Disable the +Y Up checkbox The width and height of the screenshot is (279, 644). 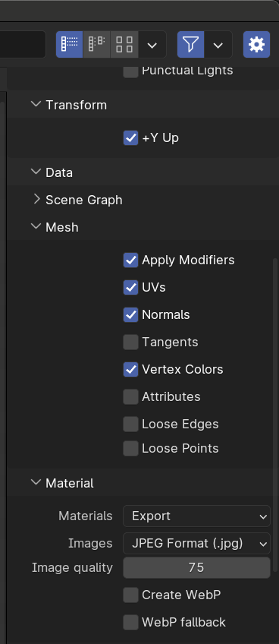click(x=131, y=138)
